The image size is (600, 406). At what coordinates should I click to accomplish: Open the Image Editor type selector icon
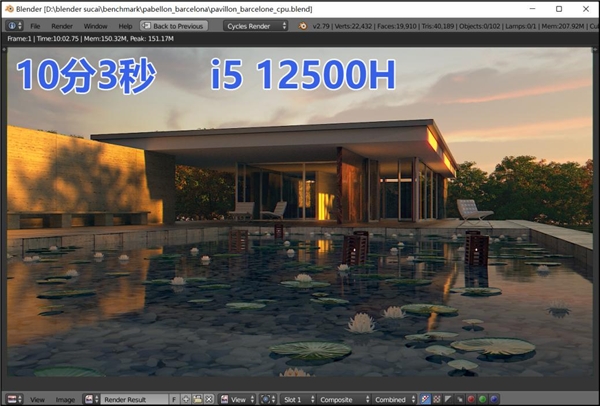[x=15, y=399]
